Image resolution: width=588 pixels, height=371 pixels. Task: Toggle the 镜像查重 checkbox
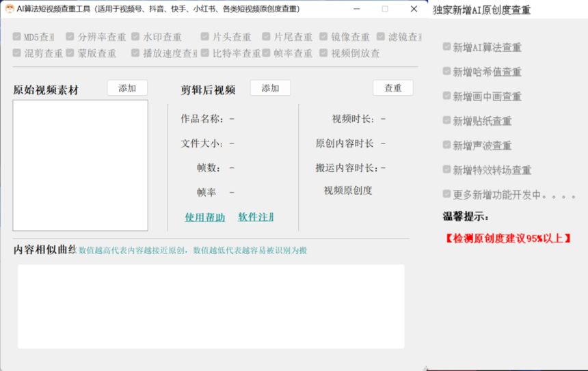tap(324, 37)
